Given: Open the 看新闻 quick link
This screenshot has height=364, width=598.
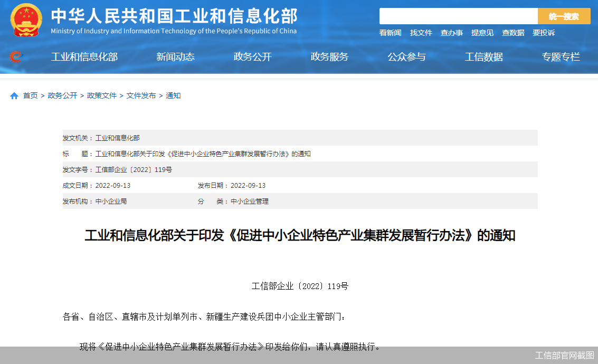Looking at the screenshot, I should point(390,33).
